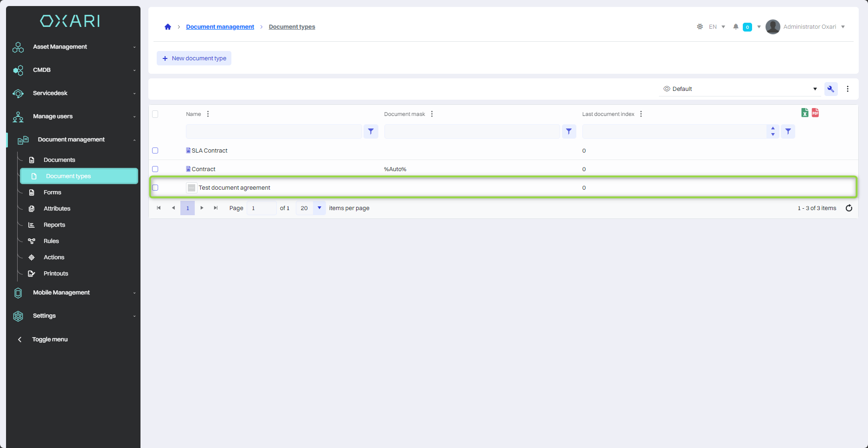
Task: Click the New document type button
Action: click(194, 58)
